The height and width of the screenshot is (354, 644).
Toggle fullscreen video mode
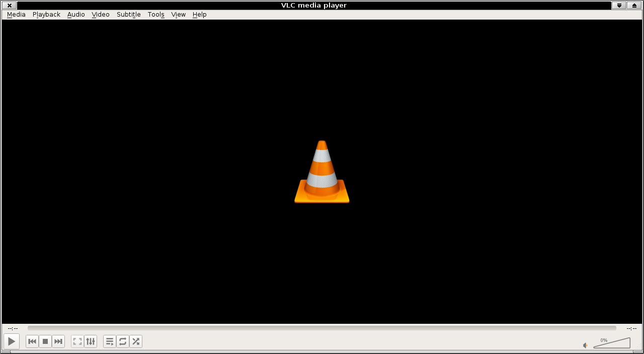(77, 341)
